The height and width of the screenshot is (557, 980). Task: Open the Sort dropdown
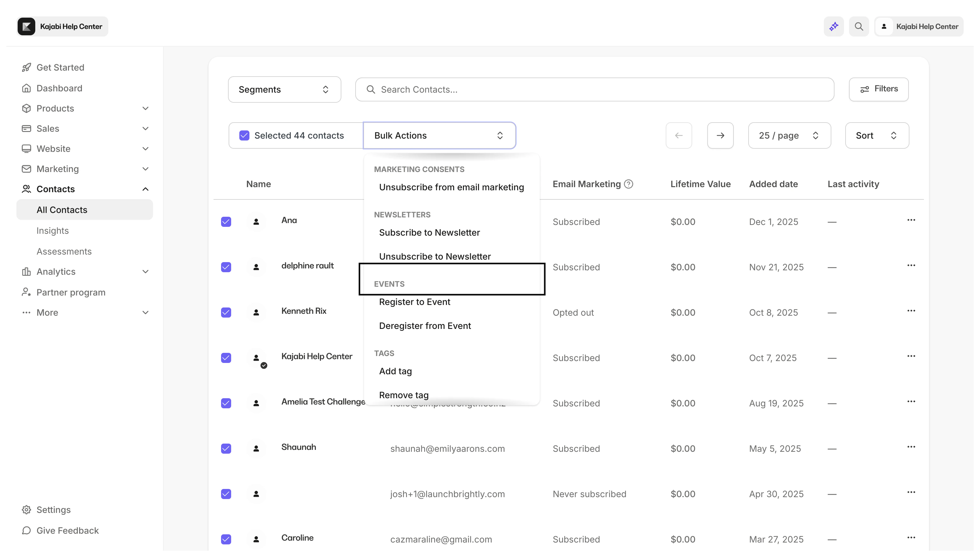coord(876,135)
